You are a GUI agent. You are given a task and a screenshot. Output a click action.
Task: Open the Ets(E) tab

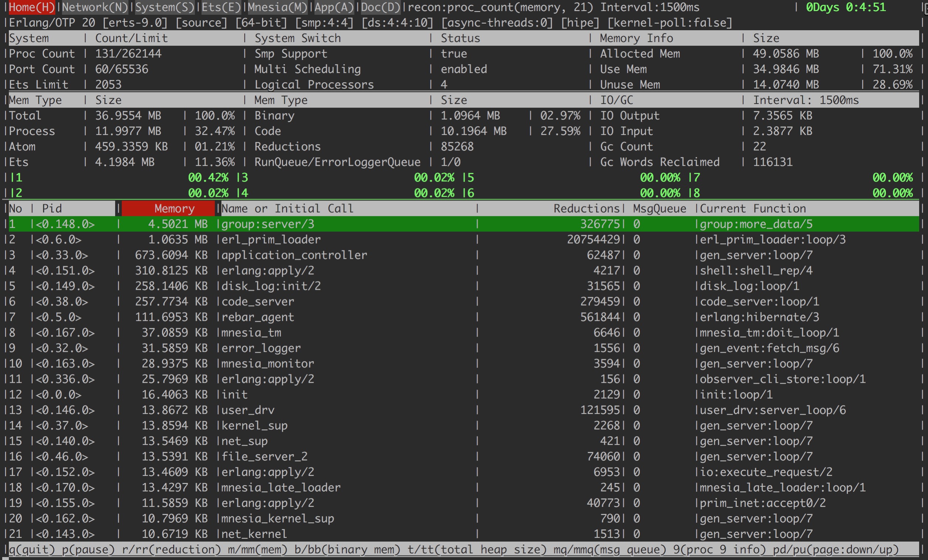coord(221,7)
